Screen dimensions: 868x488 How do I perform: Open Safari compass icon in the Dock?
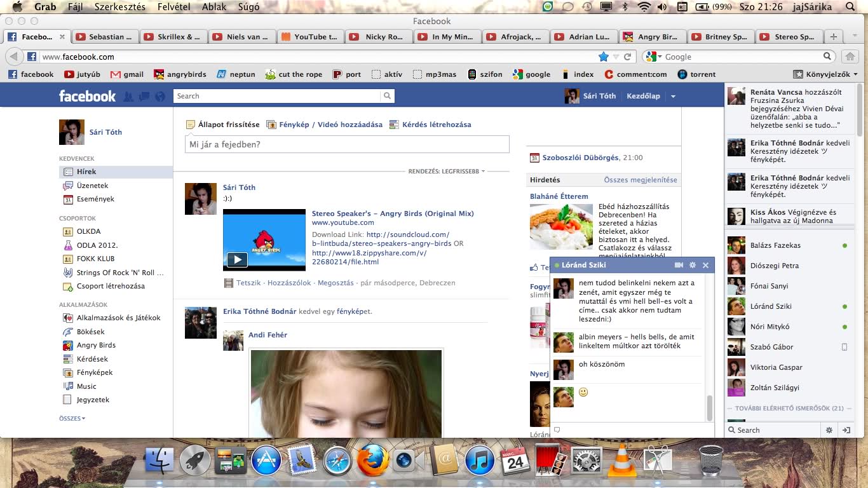pos(337,460)
